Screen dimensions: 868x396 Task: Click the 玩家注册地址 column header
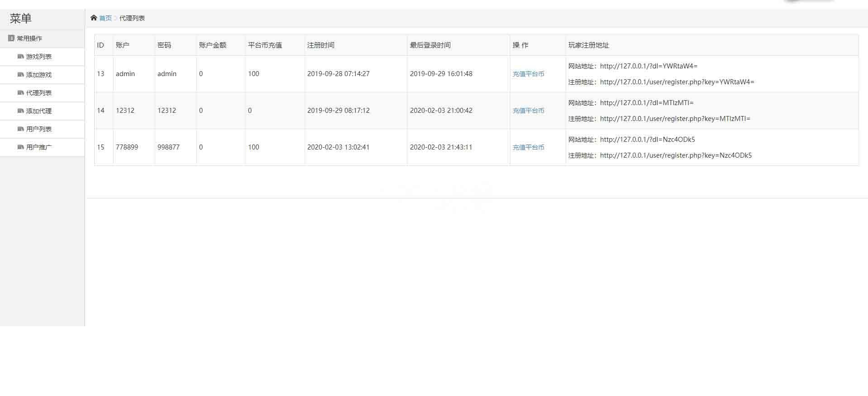click(x=589, y=45)
